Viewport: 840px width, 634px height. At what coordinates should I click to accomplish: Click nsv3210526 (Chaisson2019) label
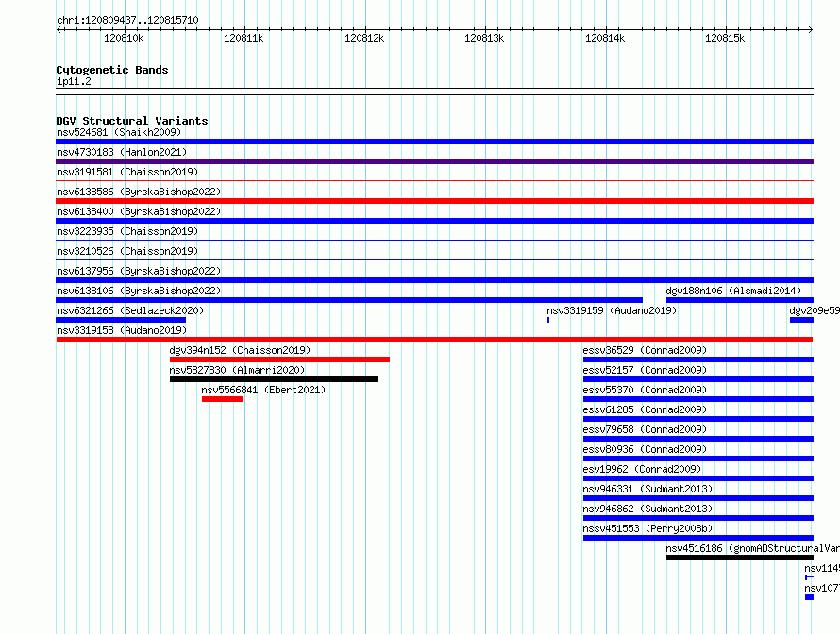tap(127, 251)
